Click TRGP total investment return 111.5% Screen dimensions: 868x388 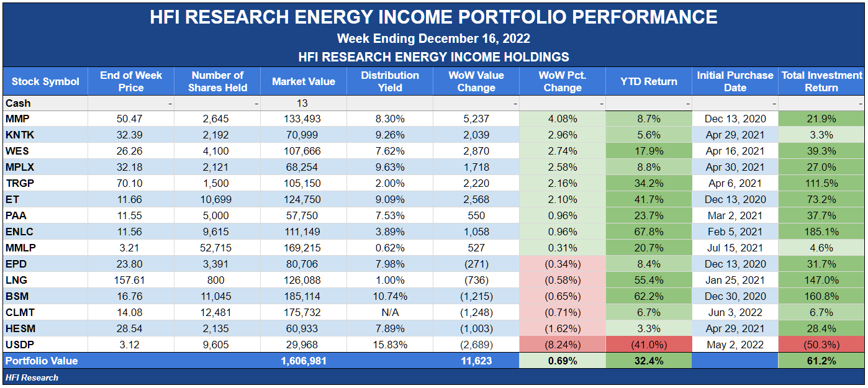pyautogui.click(x=821, y=183)
